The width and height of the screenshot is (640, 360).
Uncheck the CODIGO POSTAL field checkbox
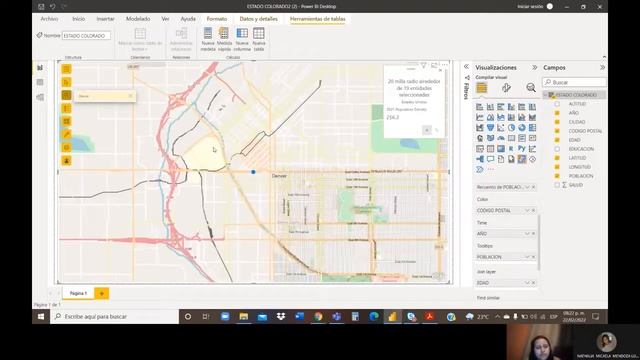pos(557,131)
